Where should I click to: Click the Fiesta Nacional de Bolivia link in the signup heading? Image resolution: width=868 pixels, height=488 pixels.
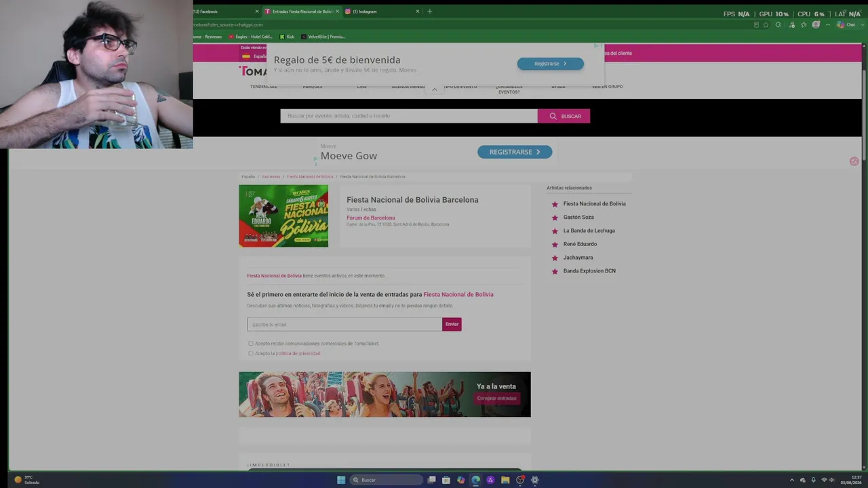[x=458, y=295]
